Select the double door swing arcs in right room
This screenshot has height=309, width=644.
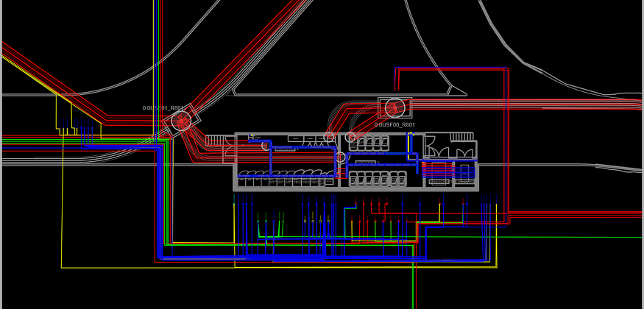(448, 150)
